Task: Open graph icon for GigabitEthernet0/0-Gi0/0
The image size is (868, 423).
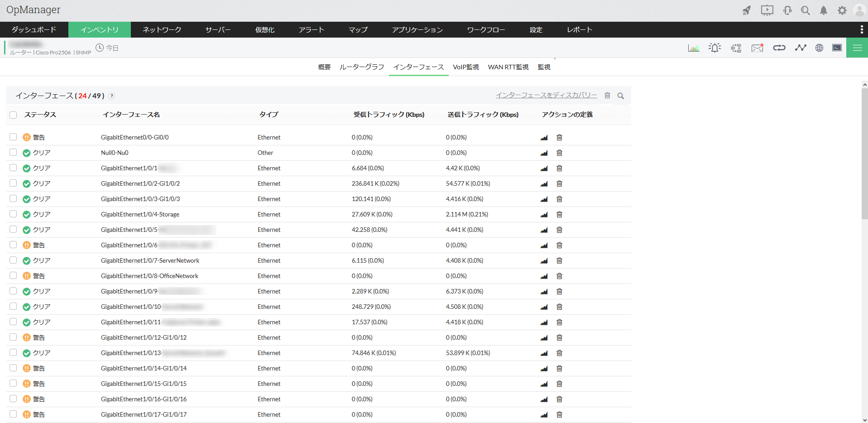Action: tap(544, 138)
